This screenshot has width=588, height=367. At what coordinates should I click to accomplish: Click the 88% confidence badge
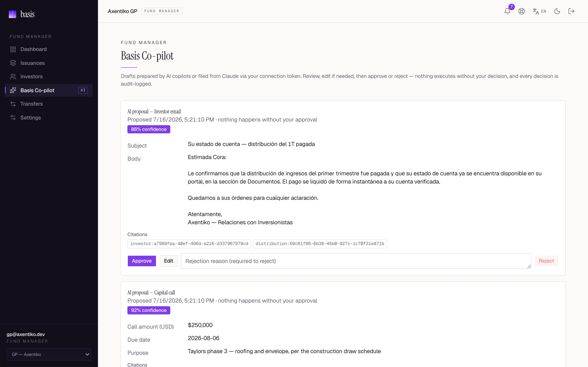coord(149,129)
